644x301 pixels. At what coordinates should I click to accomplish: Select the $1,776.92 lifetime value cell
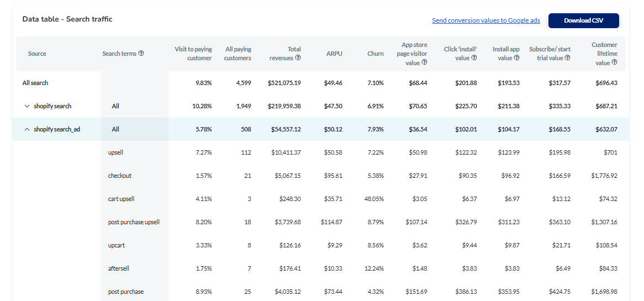tap(604, 176)
